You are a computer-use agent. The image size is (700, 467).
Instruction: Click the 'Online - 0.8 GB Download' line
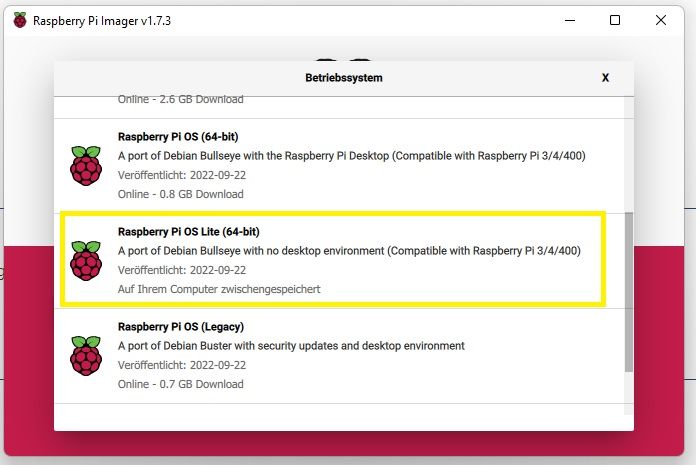(180, 194)
